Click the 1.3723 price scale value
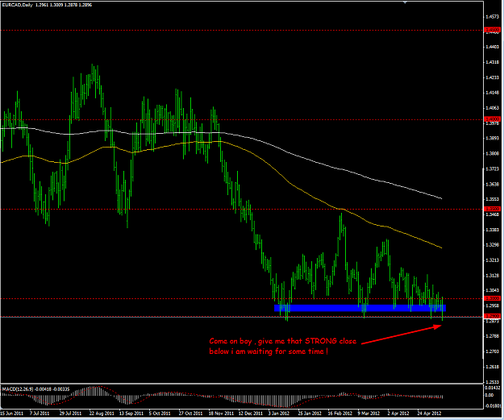The width and height of the screenshot is (504, 420). pos(493,168)
